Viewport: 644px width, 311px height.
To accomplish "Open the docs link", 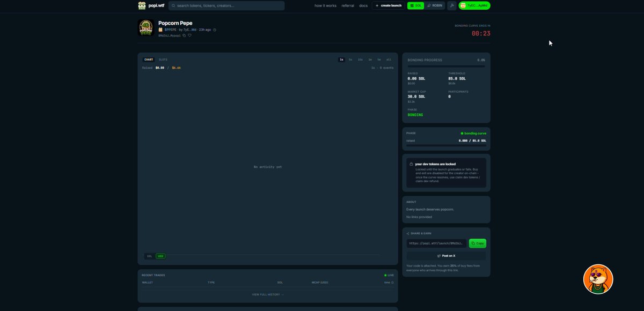I will [x=363, y=5].
